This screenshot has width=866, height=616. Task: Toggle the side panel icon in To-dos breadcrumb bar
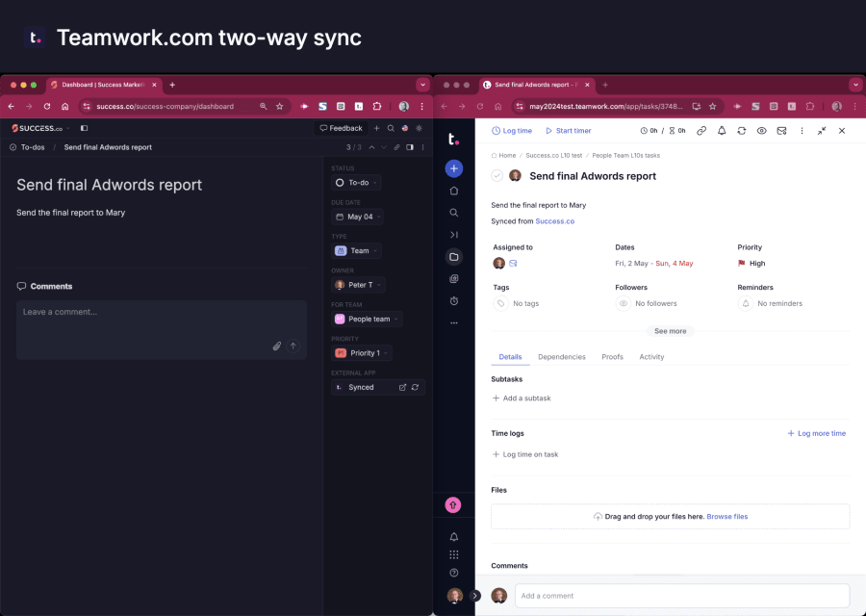coord(410,147)
